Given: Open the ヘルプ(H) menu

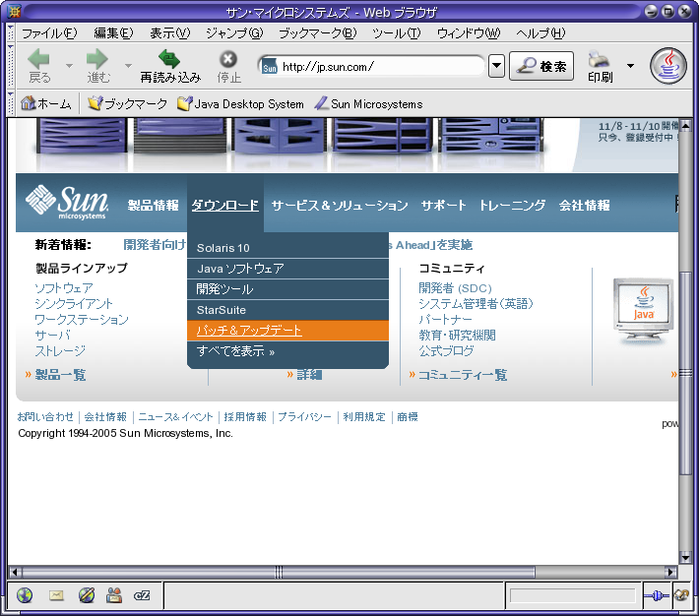Looking at the screenshot, I should [540, 33].
